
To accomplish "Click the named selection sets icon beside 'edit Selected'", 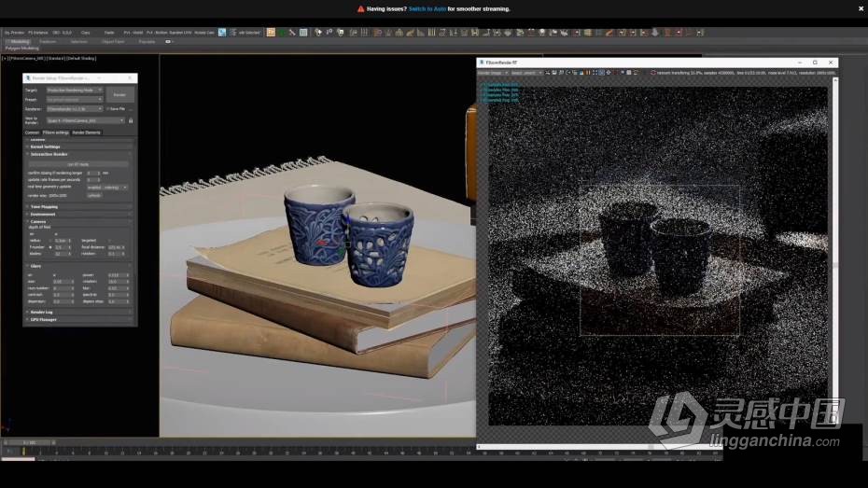I will [x=233, y=33].
